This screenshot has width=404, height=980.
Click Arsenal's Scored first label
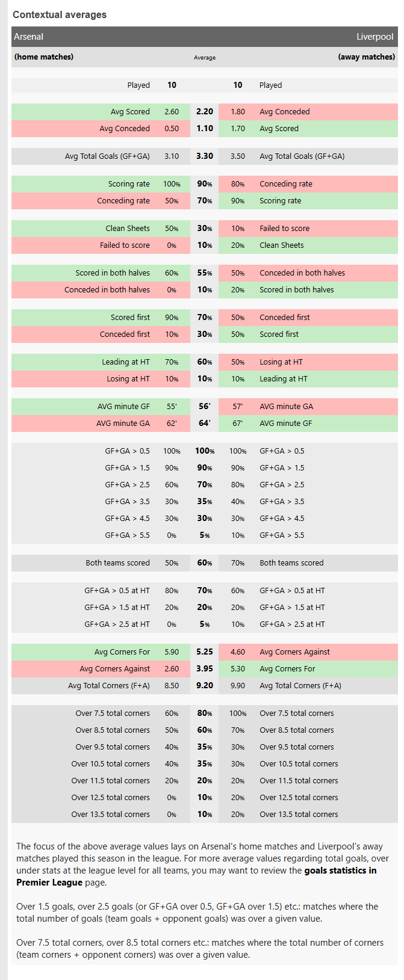(130, 317)
